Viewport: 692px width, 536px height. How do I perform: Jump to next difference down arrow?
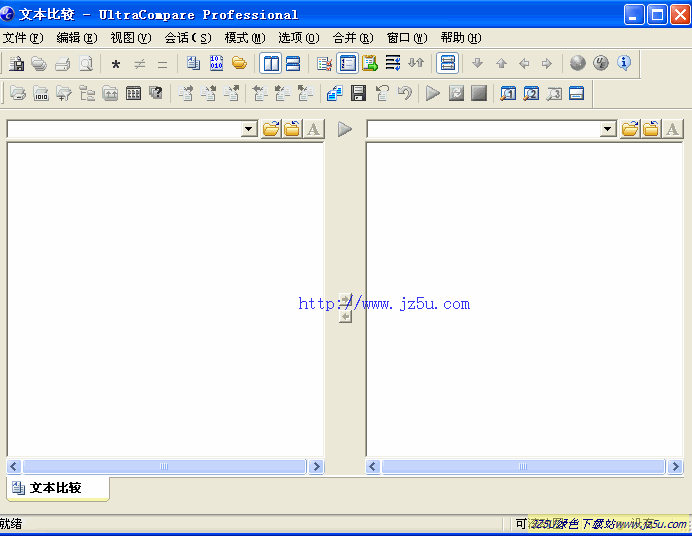pos(478,64)
